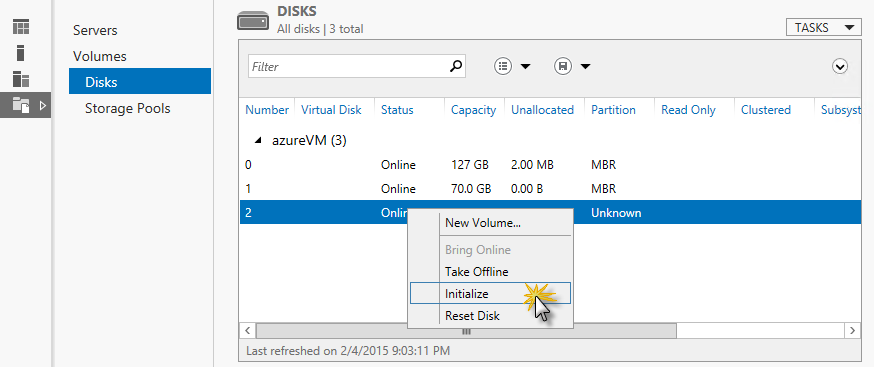Image resolution: width=874 pixels, height=367 pixels.
Task: Sort by Partition column header
Action: pos(613,110)
